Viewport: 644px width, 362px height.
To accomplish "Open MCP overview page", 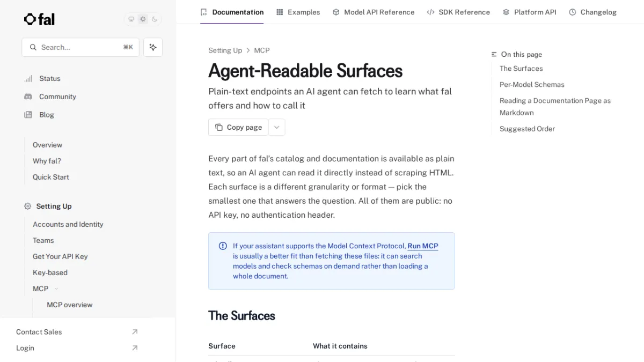I will [69, 305].
